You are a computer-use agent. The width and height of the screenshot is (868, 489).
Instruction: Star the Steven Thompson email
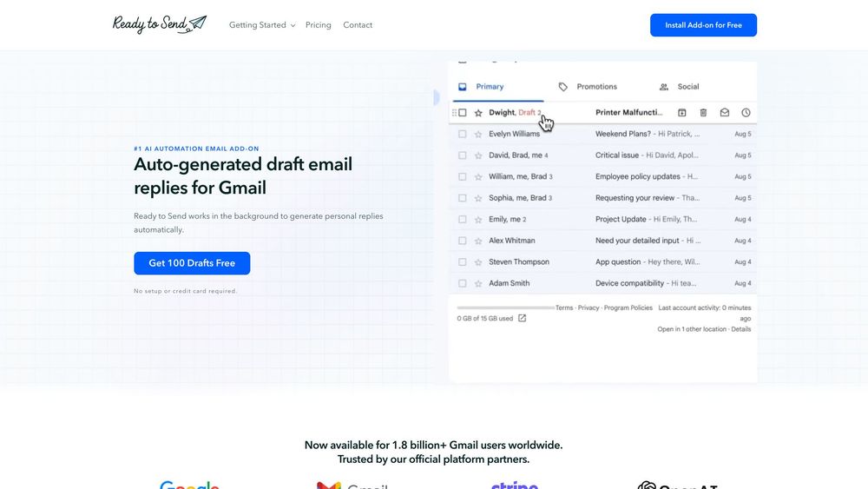tap(478, 262)
